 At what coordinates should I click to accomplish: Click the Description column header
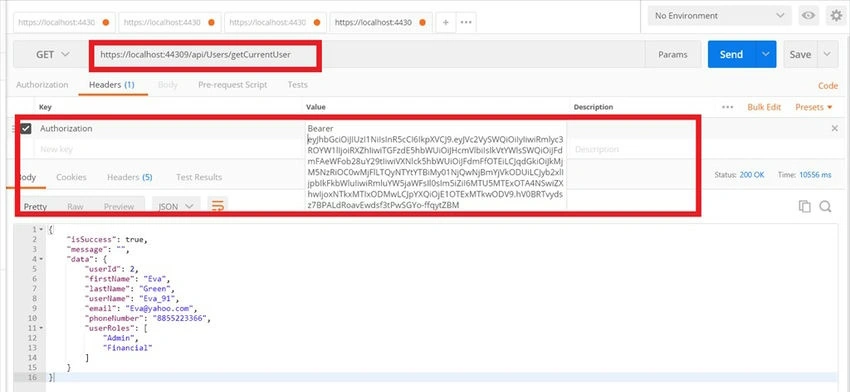(x=594, y=107)
